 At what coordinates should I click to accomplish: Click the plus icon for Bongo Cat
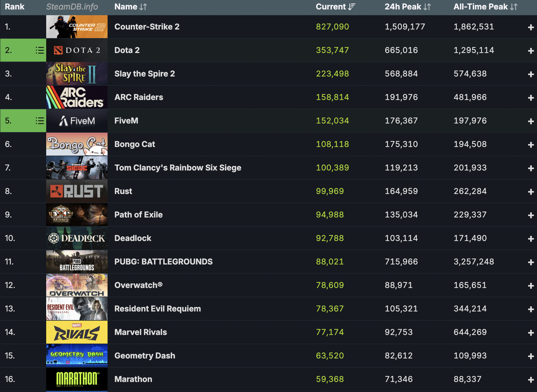[530, 145]
